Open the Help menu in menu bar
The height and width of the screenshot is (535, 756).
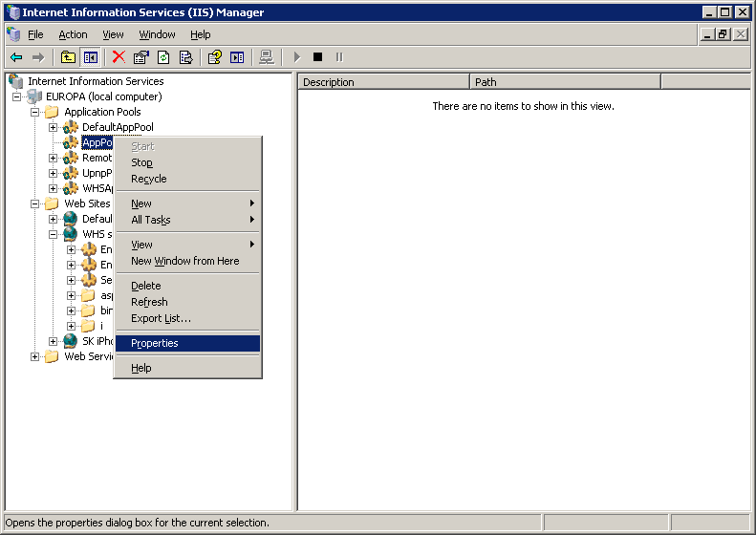(200, 34)
